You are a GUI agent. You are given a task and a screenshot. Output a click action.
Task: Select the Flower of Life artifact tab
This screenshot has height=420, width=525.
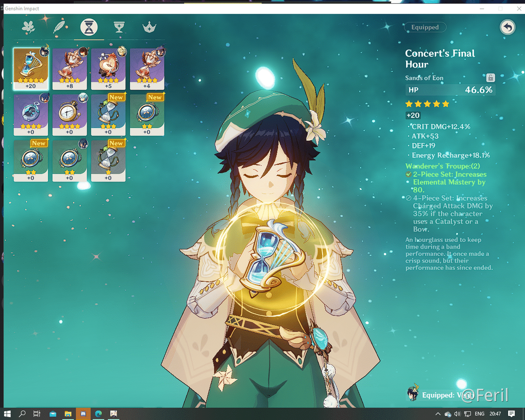tap(29, 27)
